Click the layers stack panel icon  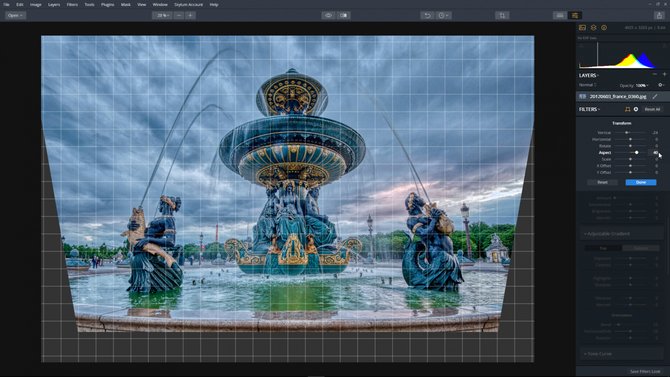coord(594,28)
